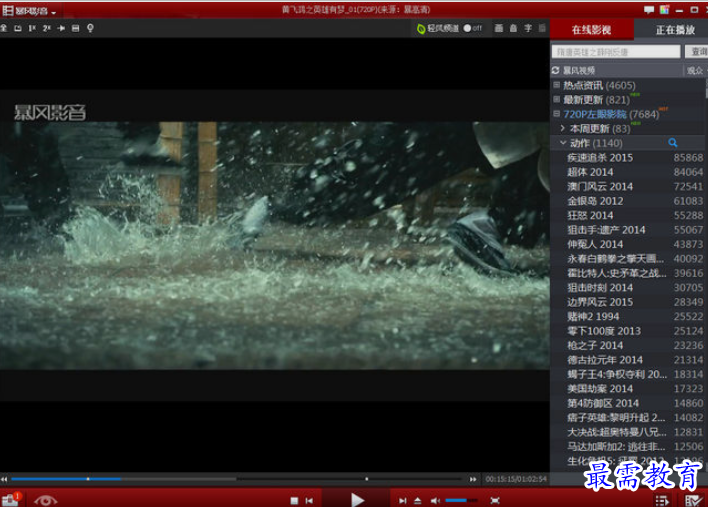The width and height of the screenshot is (708, 507).
Task: Click the rightmost toolbar icon after 字
Action: [542, 28]
